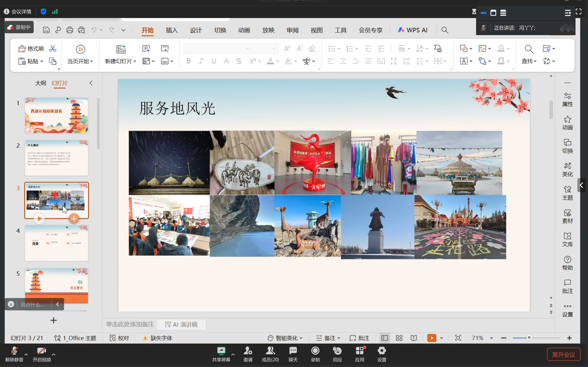Switch to the 插入 ribbon tab
This screenshot has height=367, width=588.
pyautogui.click(x=172, y=30)
